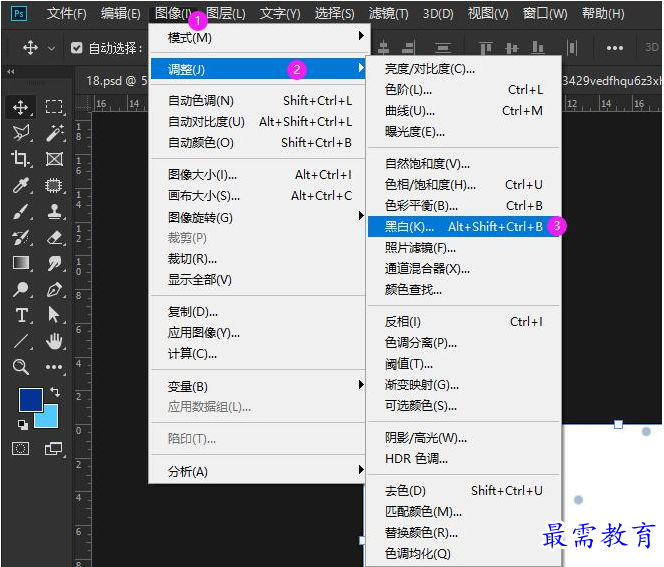The width and height of the screenshot is (664, 567).
Task: Change the screen mode
Action: point(54,448)
